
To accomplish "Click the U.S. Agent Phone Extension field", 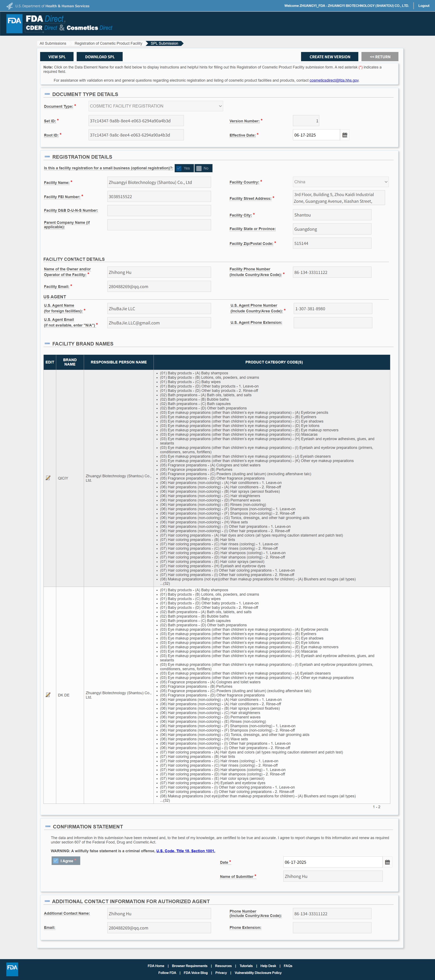I will pos(333,323).
